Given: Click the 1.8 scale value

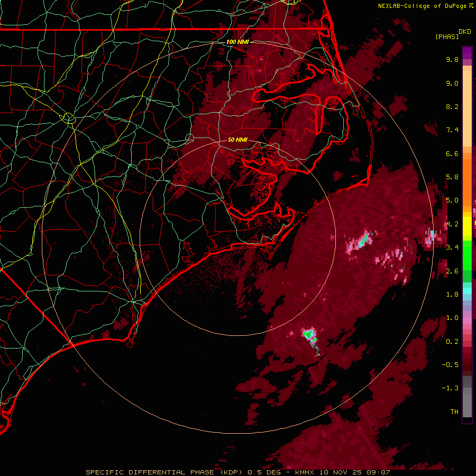Looking at the screenshot, I should [x=452, y=295].
